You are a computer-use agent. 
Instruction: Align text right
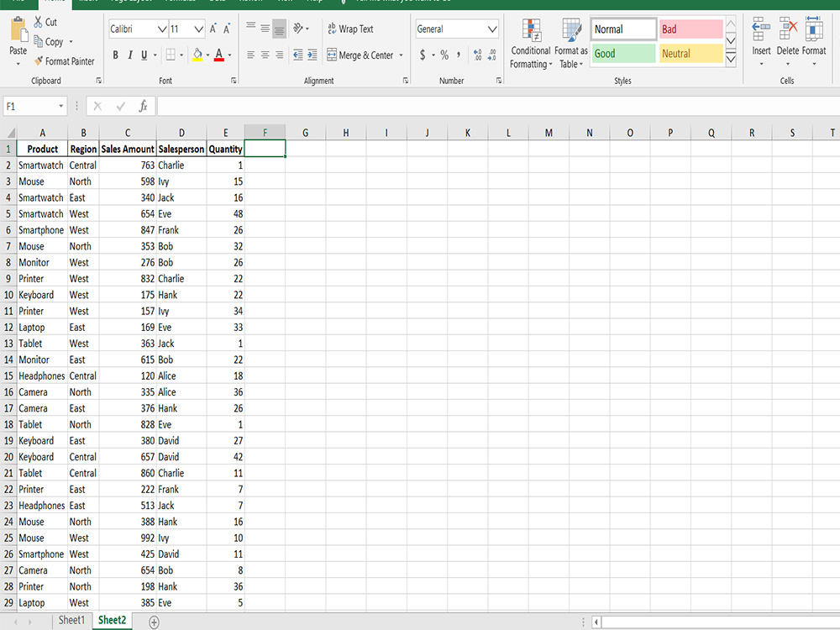[x=279, y=55]
